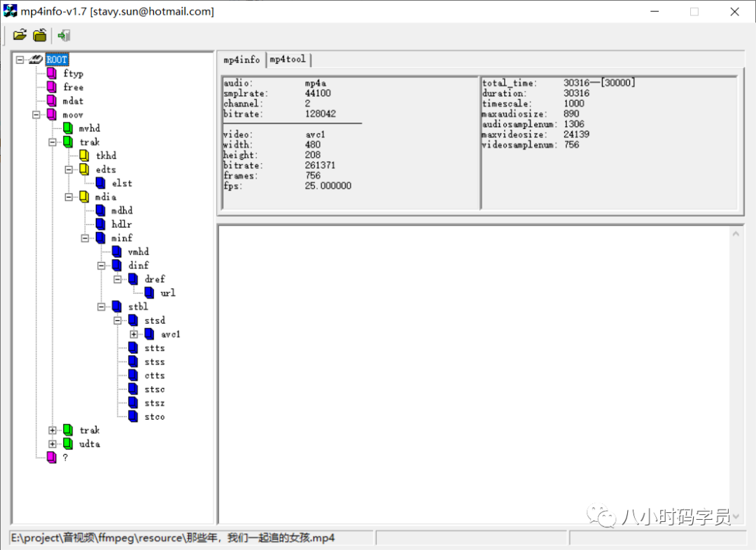Collapse the stsd node
This screenshot has width=756, height=550.
click(118, 320)
